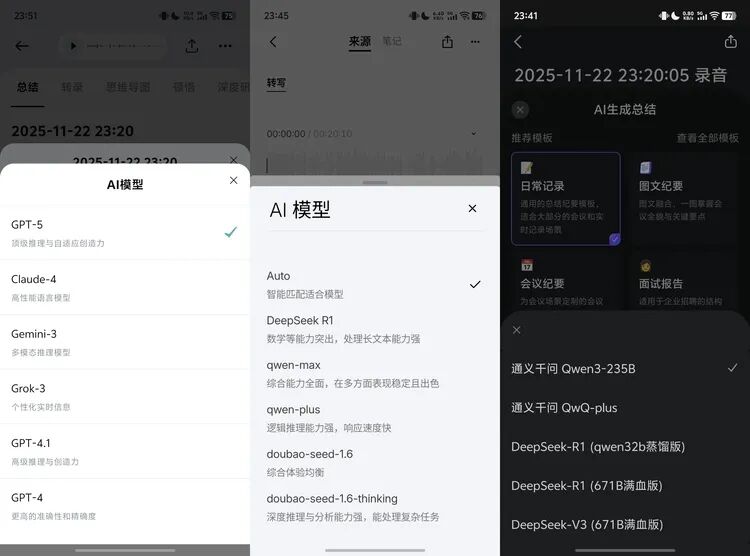
Task: Select the qwen-max model
Action: coord(375,374)
